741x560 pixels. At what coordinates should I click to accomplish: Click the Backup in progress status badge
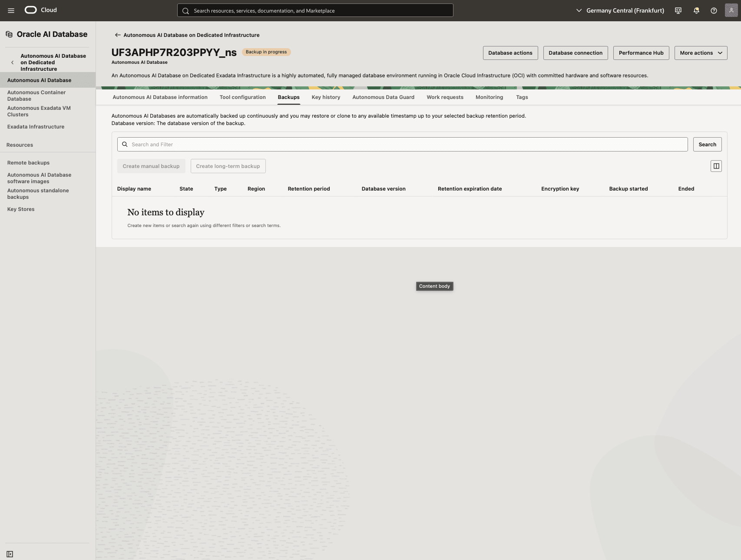[266, 52]
